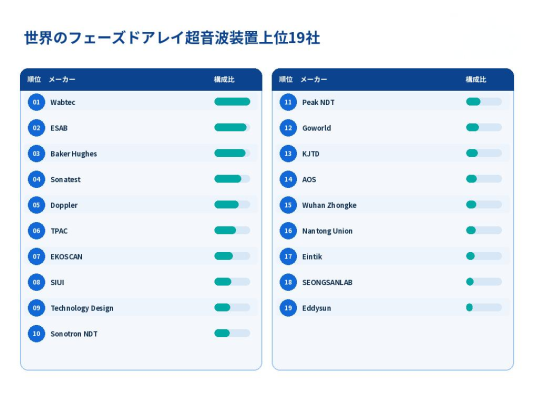Click the rank 19 badge beside Eddysun
The width and height of the screenshot is (533, 399).
[x=288, y=308]
